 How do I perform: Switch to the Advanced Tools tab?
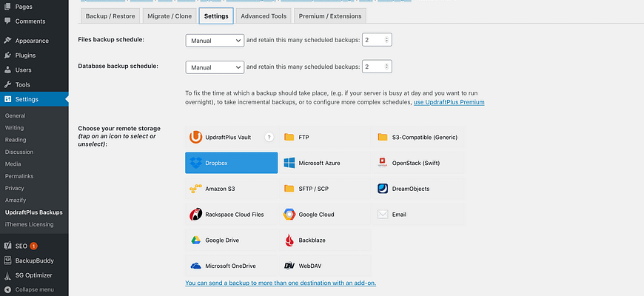coord(264,16)
